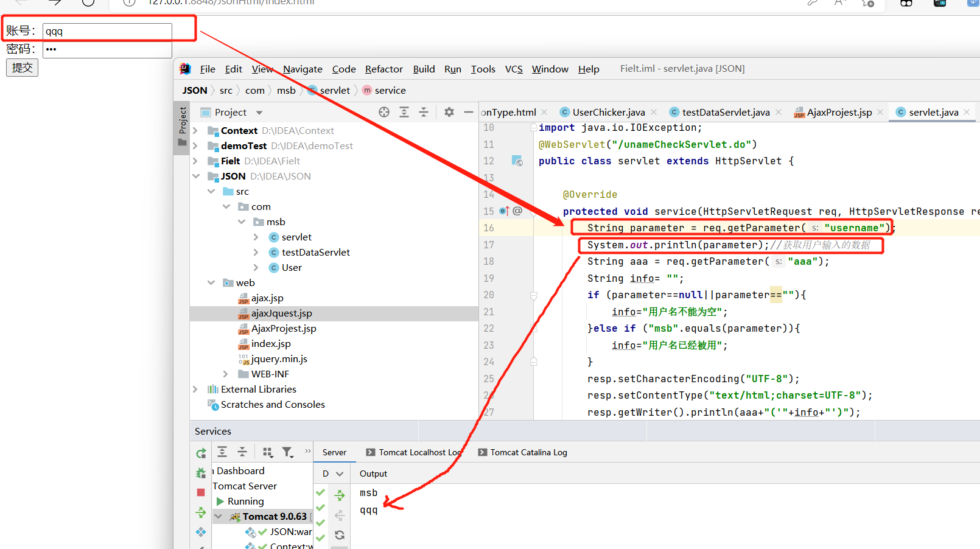Image resolution: width=980 pixels, height=549 pixels.
Task: Expand the Context module node
Action: 195,130
